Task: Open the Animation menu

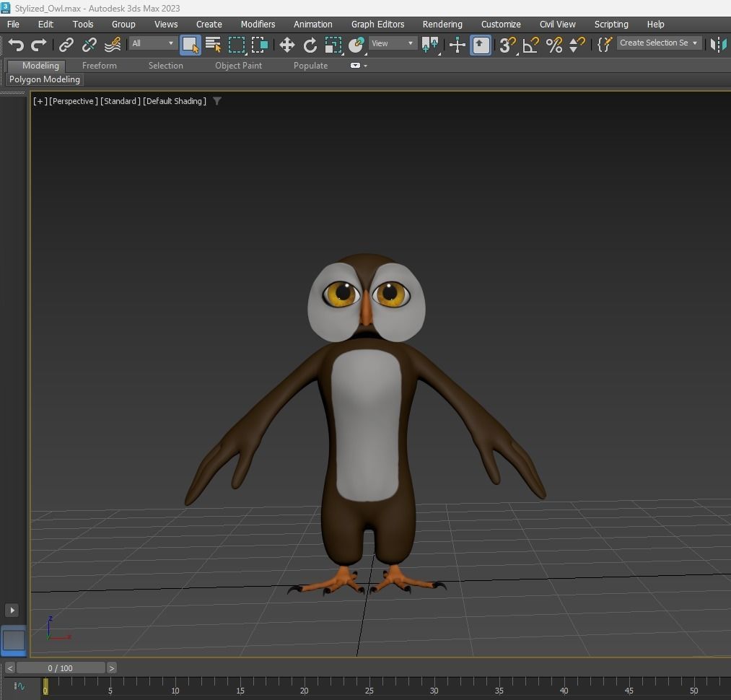Action: point(312,25)
